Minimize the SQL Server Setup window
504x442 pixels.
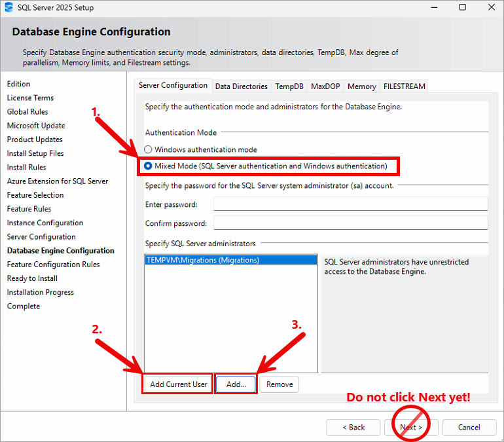(433, 8)
